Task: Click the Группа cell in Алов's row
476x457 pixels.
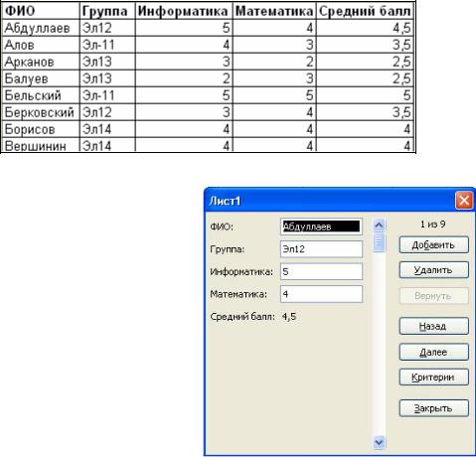Action: [x=107, y=45]
